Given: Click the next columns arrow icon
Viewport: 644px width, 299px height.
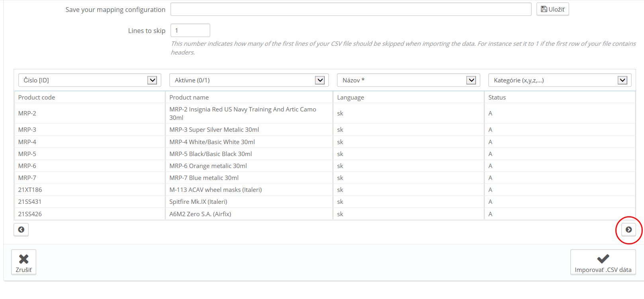Looking at the screenshot, I should click(628, 230).
